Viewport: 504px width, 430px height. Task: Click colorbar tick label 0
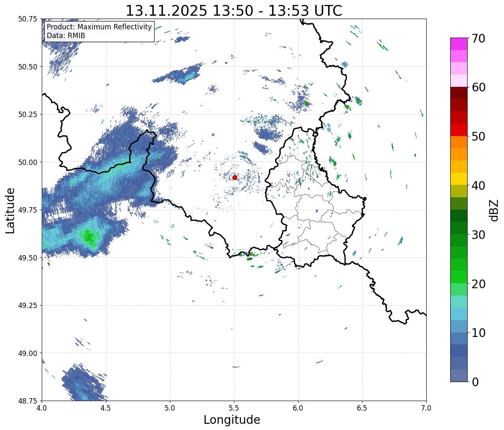tap(475, 382)
